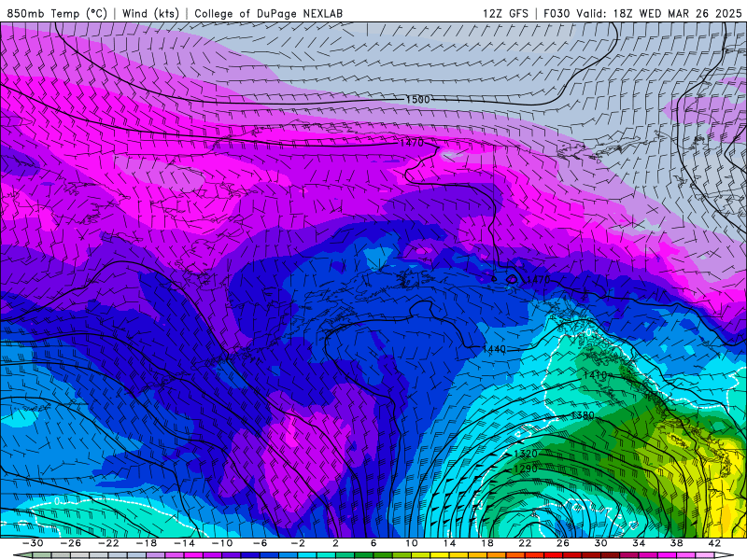Click the 1500 height contour label

coord(417,100)
